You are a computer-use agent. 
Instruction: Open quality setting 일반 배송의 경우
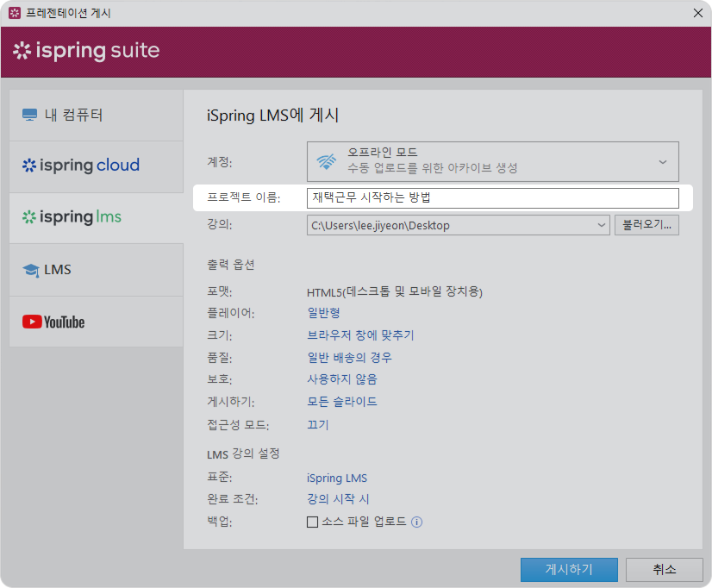pos(349,357)
